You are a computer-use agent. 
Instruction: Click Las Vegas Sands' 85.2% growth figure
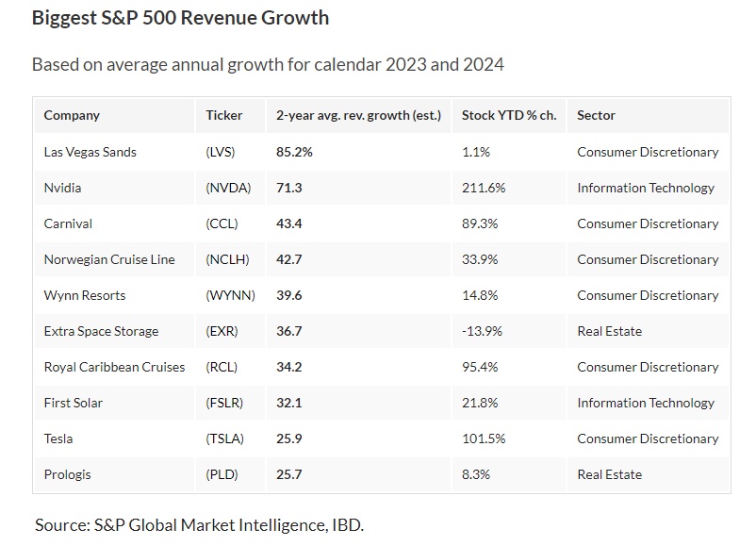(294, 152)
